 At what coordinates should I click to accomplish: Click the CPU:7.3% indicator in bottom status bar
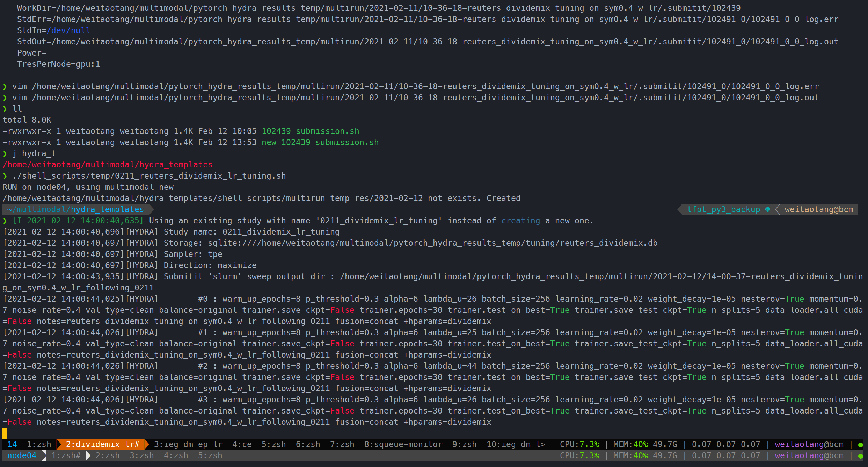579,455
